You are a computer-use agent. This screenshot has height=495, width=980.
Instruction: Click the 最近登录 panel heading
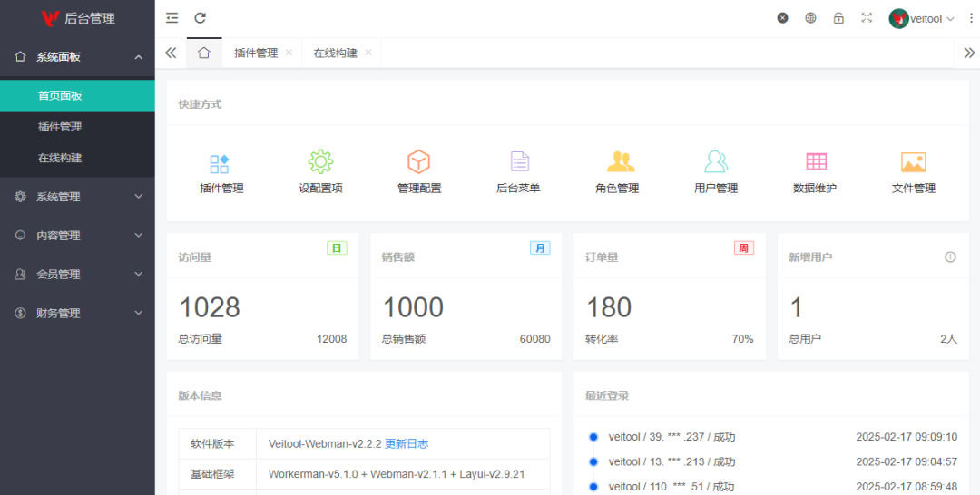(x=607, y=395)
